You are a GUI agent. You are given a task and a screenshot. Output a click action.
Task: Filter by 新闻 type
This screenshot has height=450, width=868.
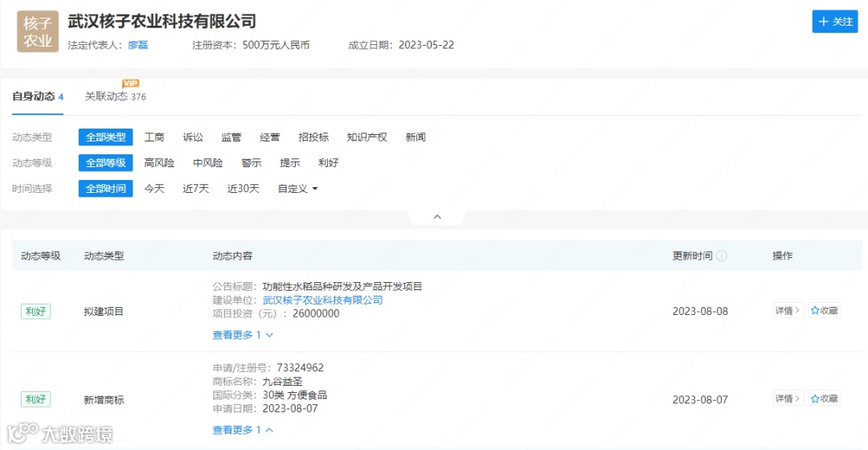[x=416, y=137]
